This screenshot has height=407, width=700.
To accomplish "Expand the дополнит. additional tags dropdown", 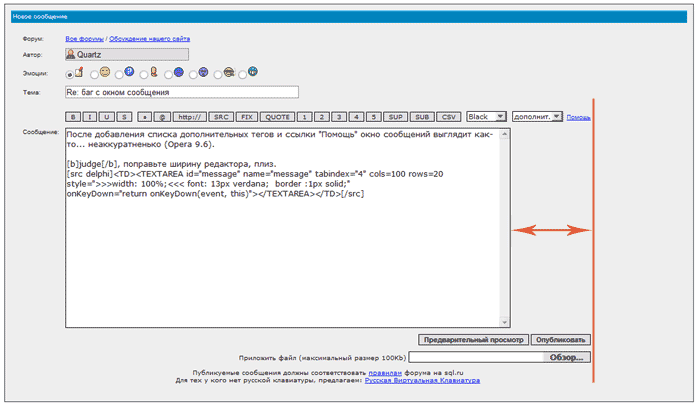I will coord(537,117).
